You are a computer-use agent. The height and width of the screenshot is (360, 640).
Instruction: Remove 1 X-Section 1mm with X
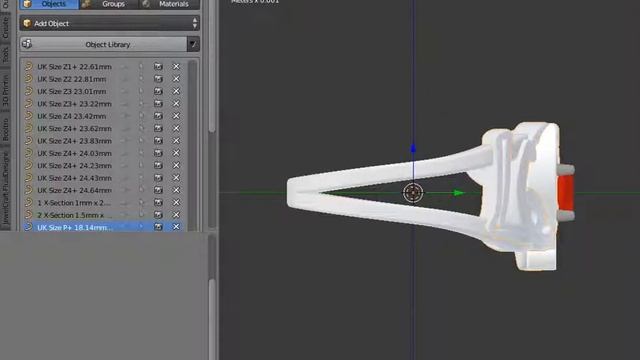pos(176,202)
